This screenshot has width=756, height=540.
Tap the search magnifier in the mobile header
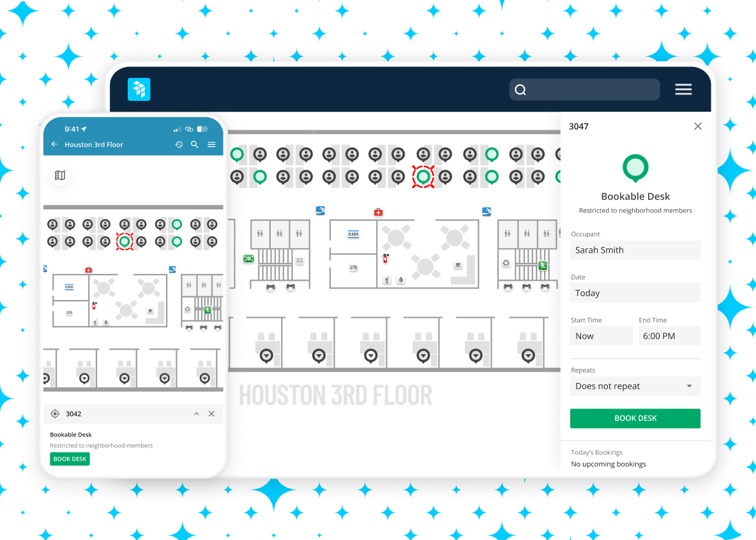195,144
